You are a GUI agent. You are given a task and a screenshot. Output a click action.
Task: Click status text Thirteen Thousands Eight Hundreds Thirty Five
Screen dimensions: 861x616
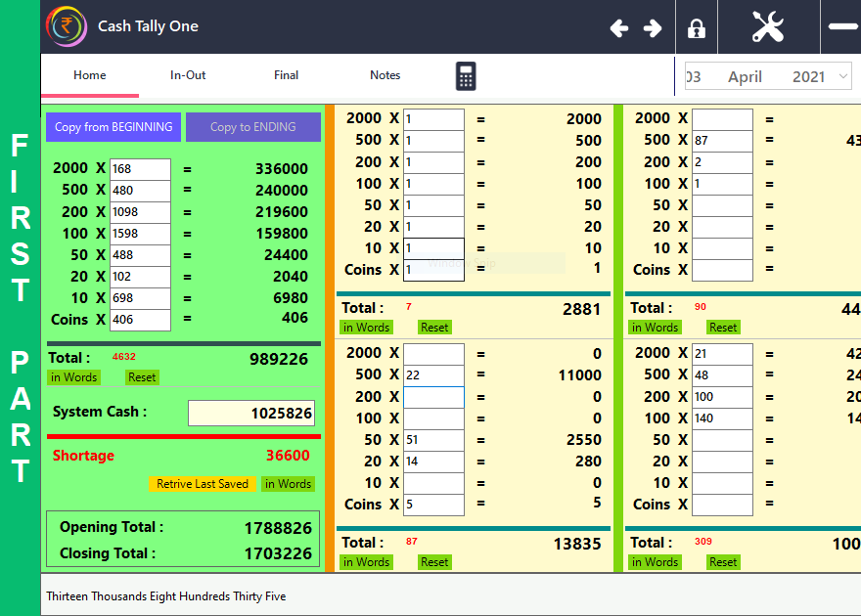165,596
